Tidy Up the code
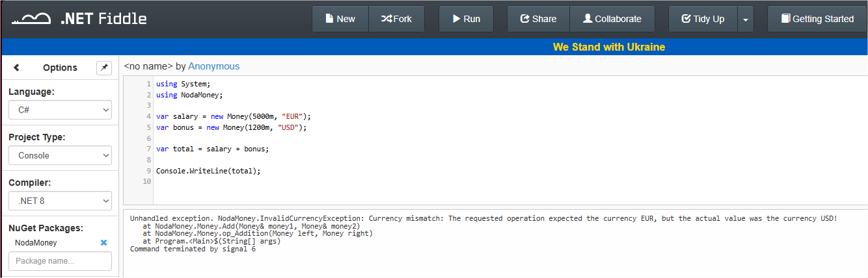The height and width of the screenshot is (278, 868). 703,19
